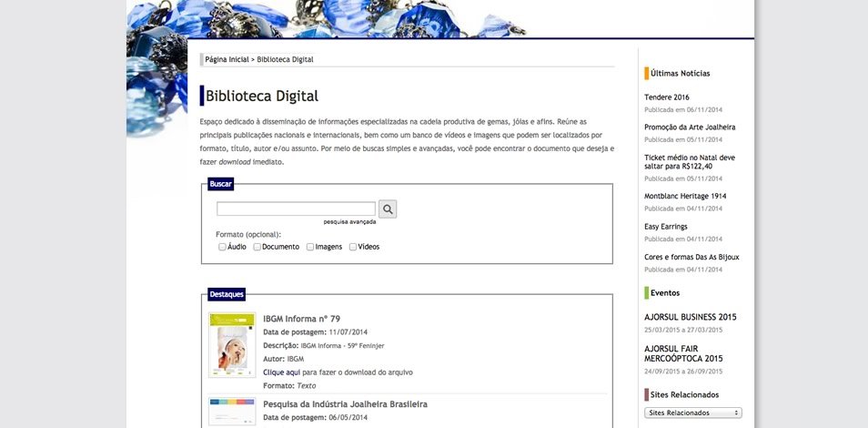Click the Descrição IBGM Informa 59ª Feninjer text
The image size is (868, 428).
323,346
